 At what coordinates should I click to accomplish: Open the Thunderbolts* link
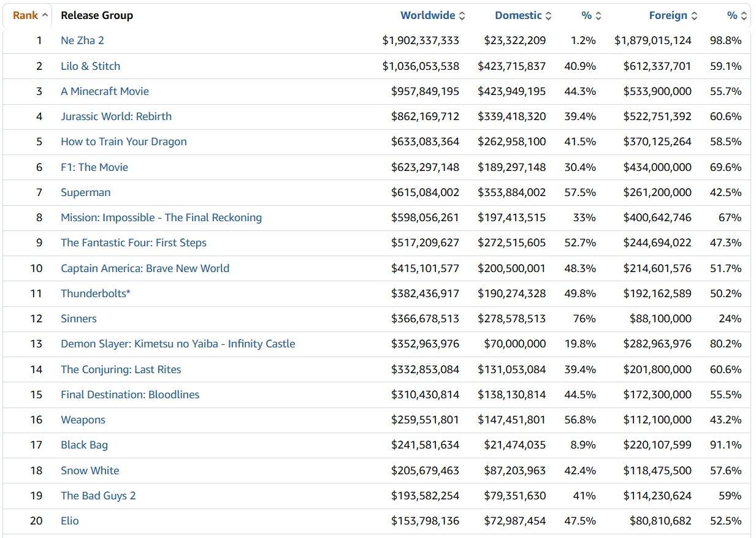click(x=96, y=294)
